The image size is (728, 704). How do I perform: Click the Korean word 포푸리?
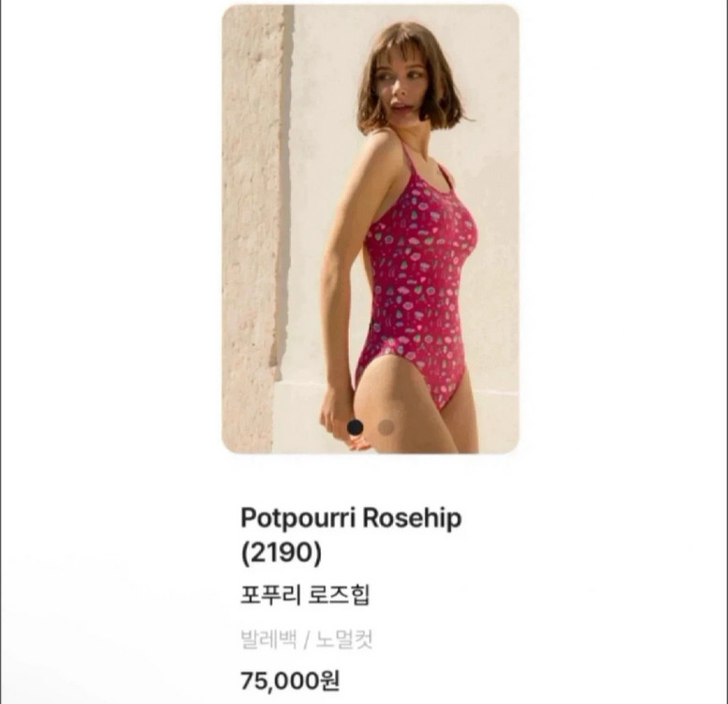(x=271, y=595)
